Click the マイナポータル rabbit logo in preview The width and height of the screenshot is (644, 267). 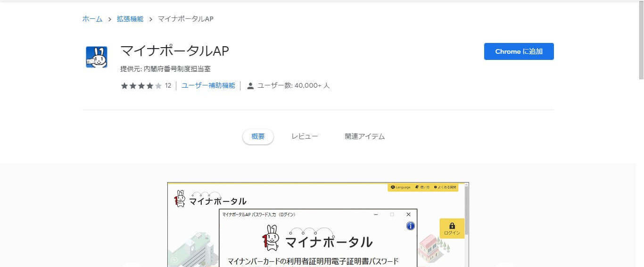(210, 199)
